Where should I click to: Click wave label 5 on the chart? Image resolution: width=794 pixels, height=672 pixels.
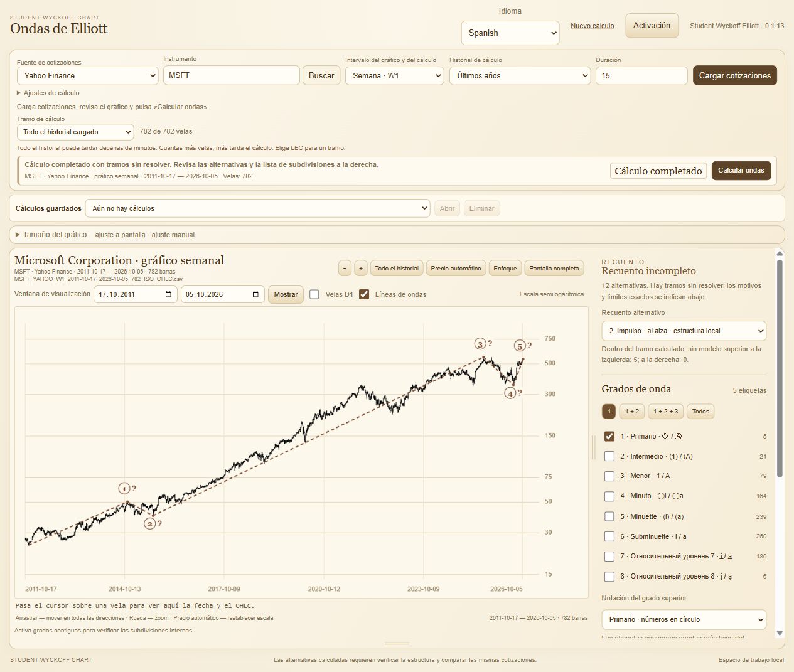520,346
